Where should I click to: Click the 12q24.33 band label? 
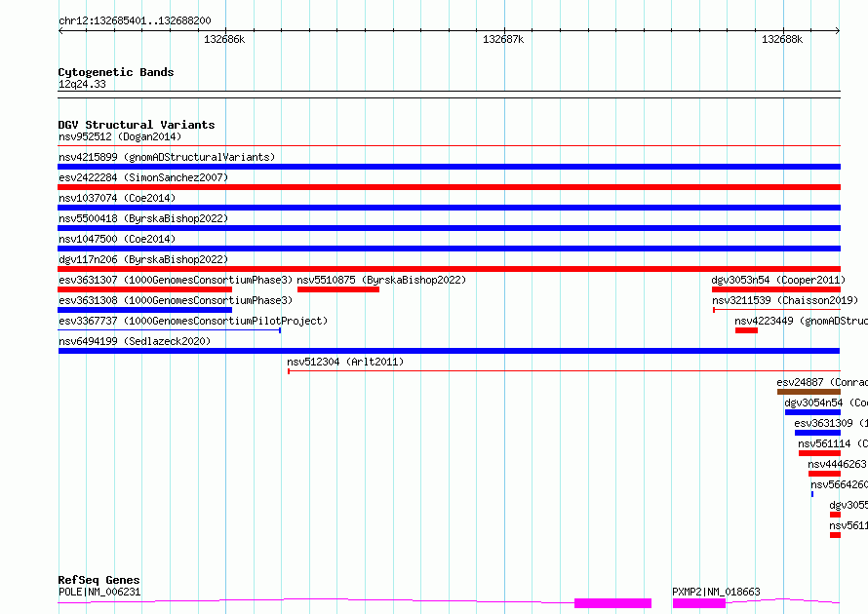[x=82, y=84]
